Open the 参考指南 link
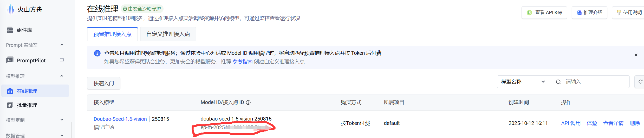The height and width of the screenshot is (138, 644). point(242,62)
